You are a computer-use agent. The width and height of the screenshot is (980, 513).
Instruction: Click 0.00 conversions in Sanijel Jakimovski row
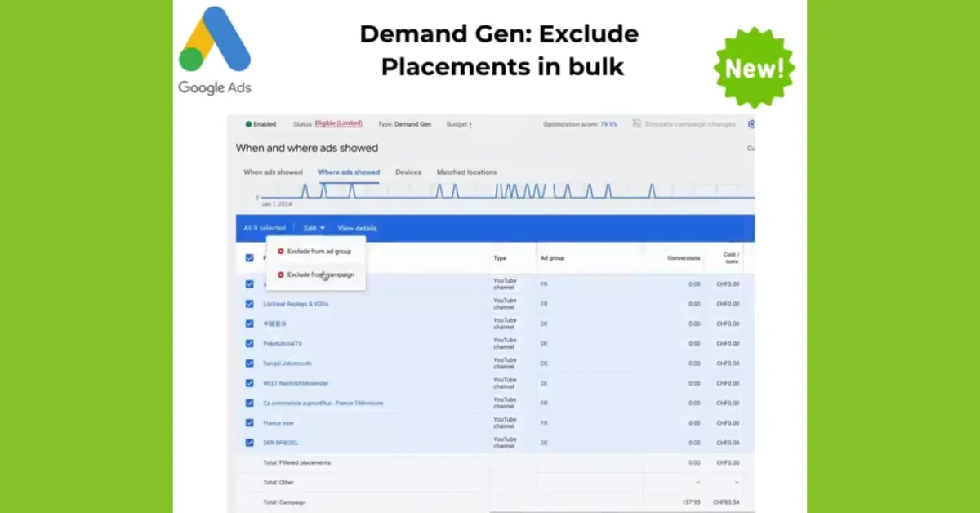[694, 364]
